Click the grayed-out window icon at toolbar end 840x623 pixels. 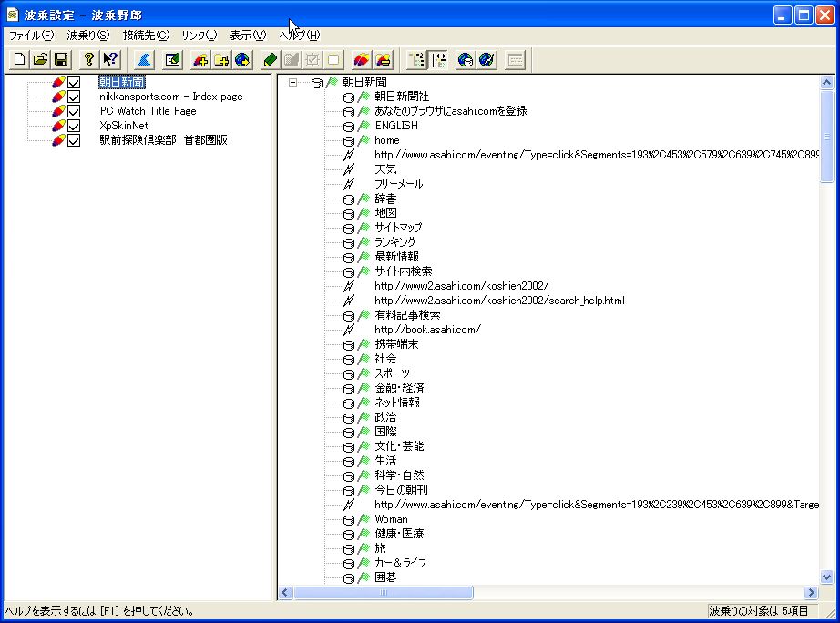[x=516, y=59]
